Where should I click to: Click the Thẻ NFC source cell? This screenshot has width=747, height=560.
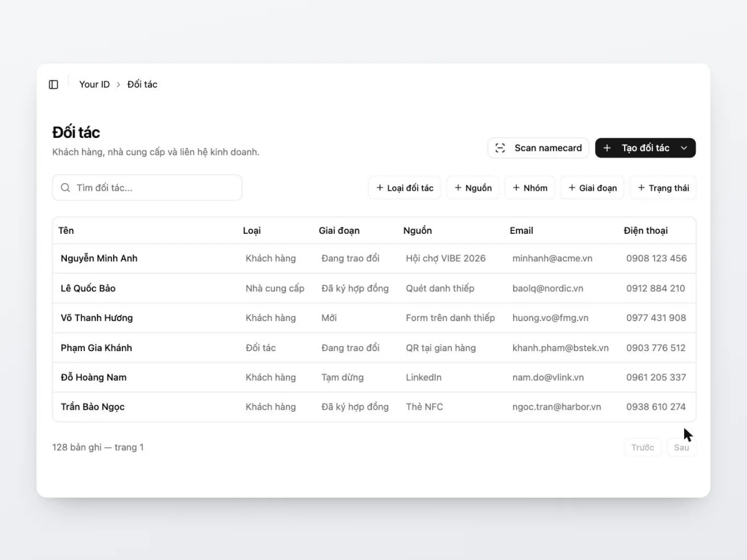click(x=424, y=407)
